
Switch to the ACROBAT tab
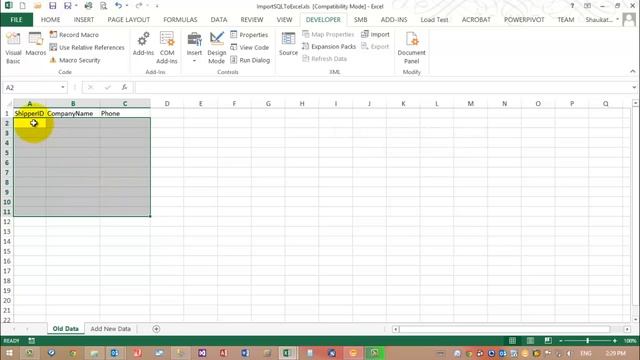point(476,20)
